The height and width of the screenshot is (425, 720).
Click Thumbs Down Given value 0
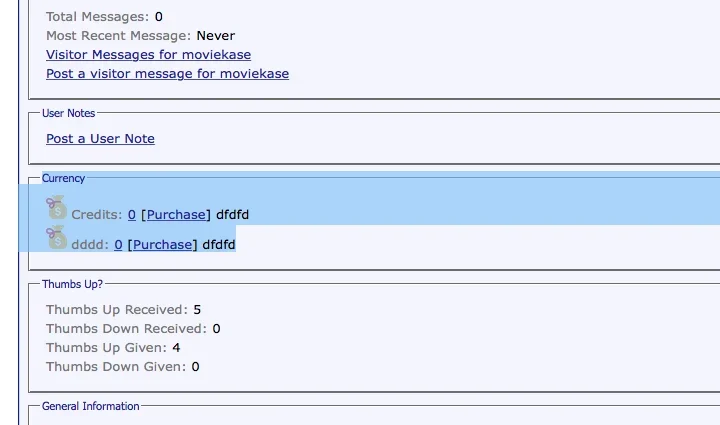195,367
